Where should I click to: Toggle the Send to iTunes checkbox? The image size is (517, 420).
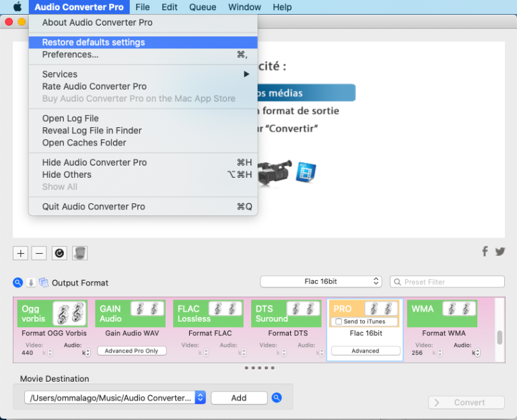coord(339,322)
